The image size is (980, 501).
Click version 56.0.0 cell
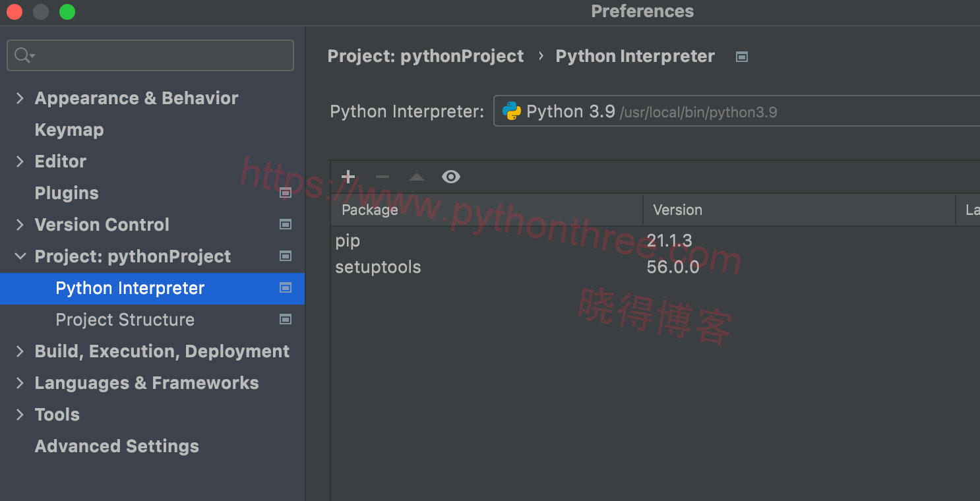coord(673,267)
